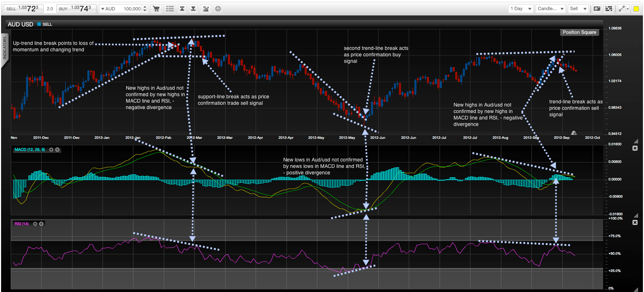Close the RSI panel using right-edge X
This screenshot has height=292, width=644.
[635, 222]
